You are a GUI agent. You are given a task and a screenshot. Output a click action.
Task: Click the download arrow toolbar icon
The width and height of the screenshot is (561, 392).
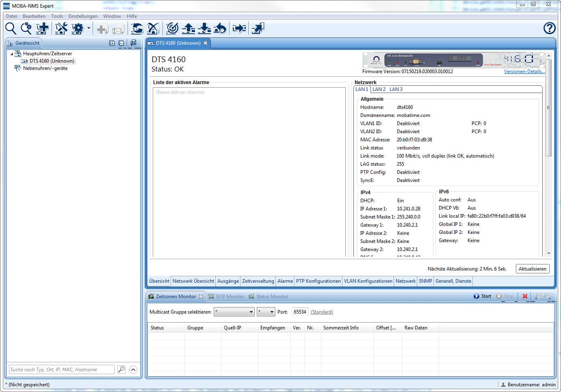click(x=204, y=28)
